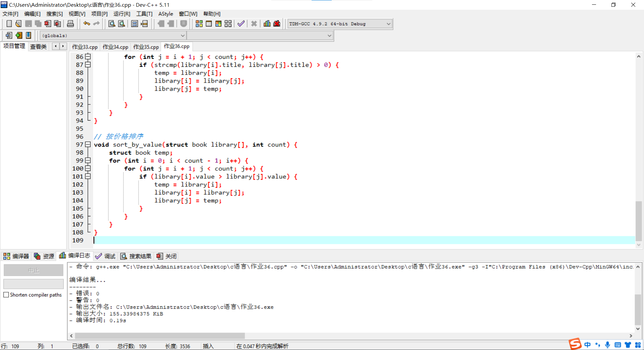
Task: Click the compile log scroll-right arrow
Action: pos(631,336)
